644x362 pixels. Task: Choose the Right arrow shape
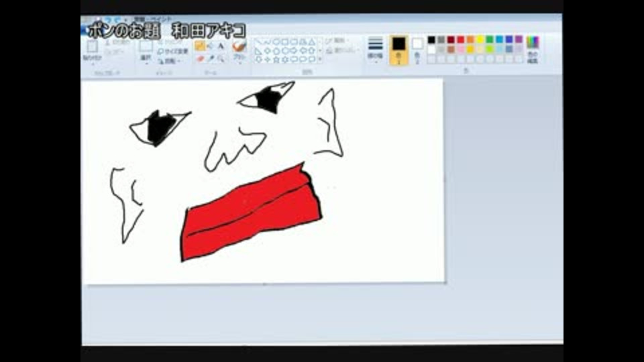coord(294,51)
